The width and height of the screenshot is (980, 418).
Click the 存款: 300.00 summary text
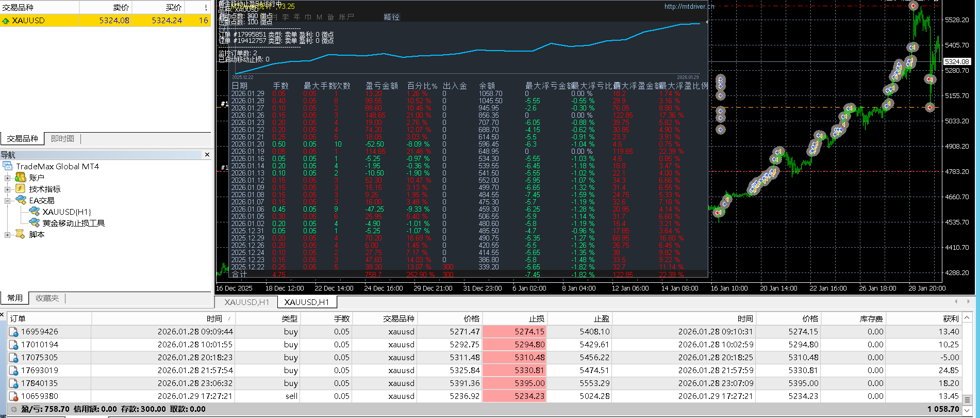pos(143,409)
